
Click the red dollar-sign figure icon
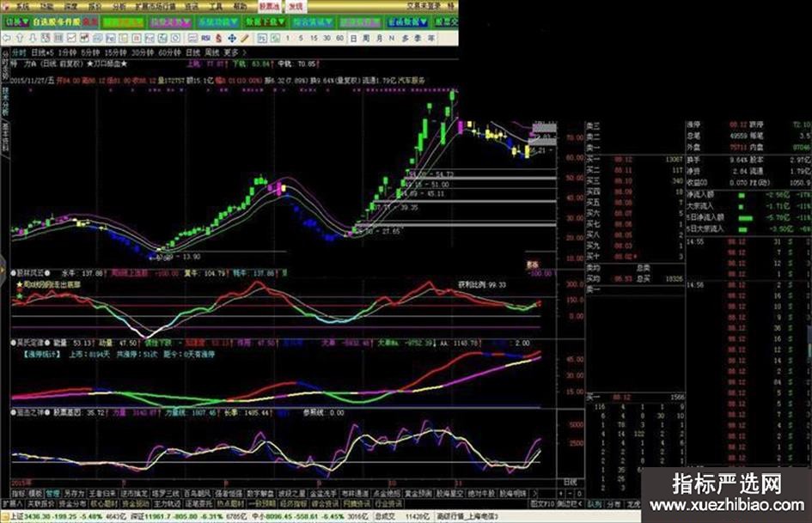(x=219, y=38)
